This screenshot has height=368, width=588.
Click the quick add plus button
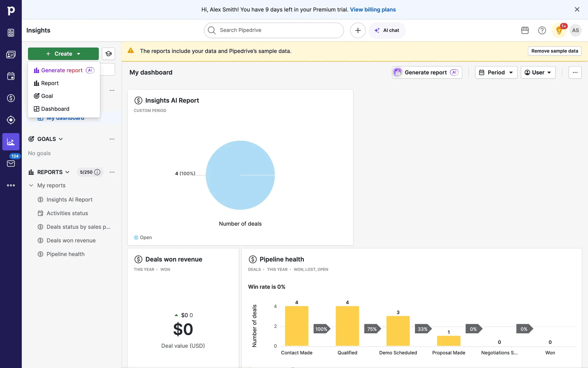pyautogui.click(x=358, y=30)
